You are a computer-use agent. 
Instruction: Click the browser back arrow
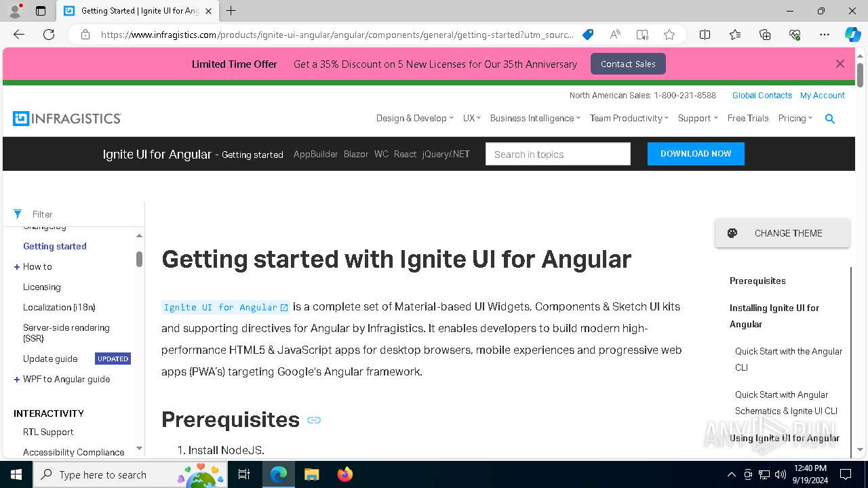click(x=19, y=35)
